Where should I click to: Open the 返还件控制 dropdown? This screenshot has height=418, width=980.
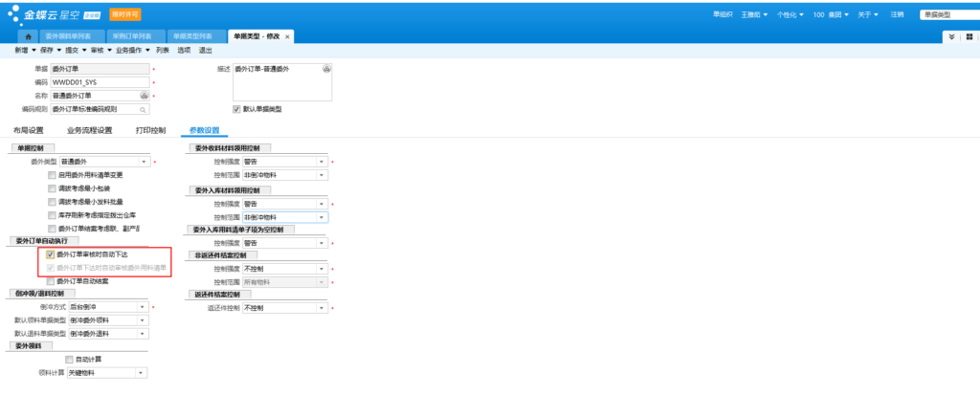coord(323,308)
